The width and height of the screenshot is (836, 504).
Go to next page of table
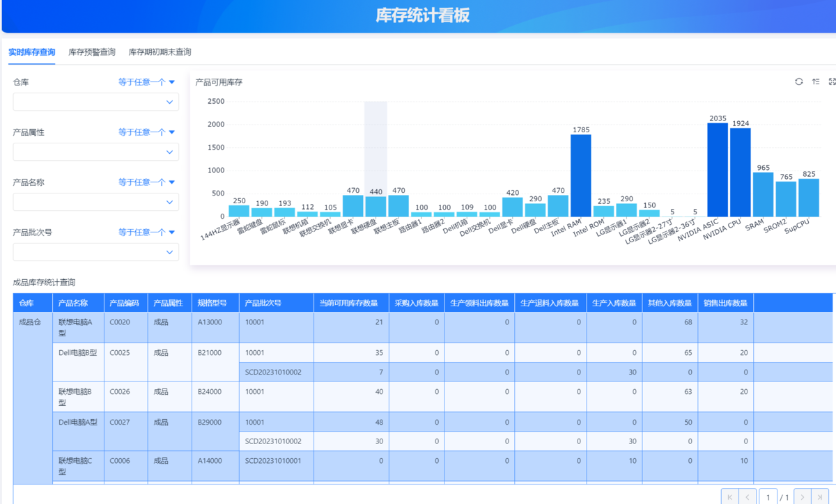(803, 497)
